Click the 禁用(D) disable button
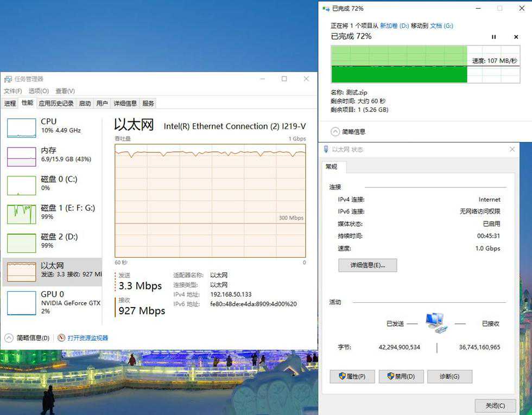 401,376
